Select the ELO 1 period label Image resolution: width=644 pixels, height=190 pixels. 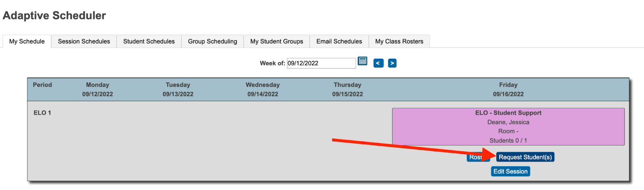coord(42,113)
